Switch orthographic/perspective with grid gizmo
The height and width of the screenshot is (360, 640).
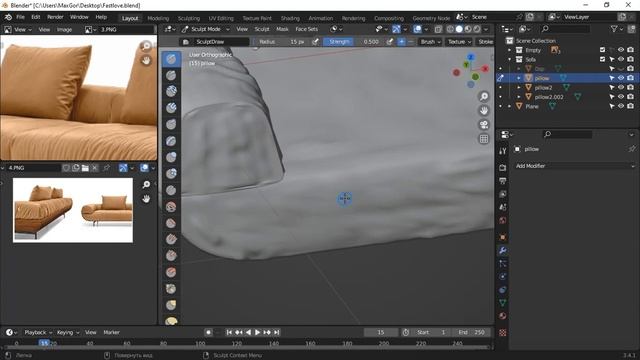484,139
